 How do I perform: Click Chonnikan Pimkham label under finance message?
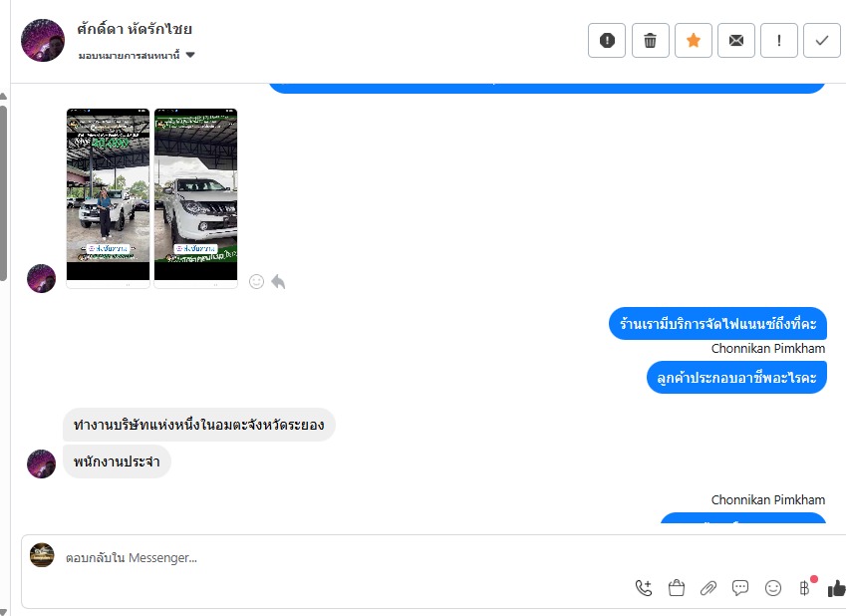point(767,348)
